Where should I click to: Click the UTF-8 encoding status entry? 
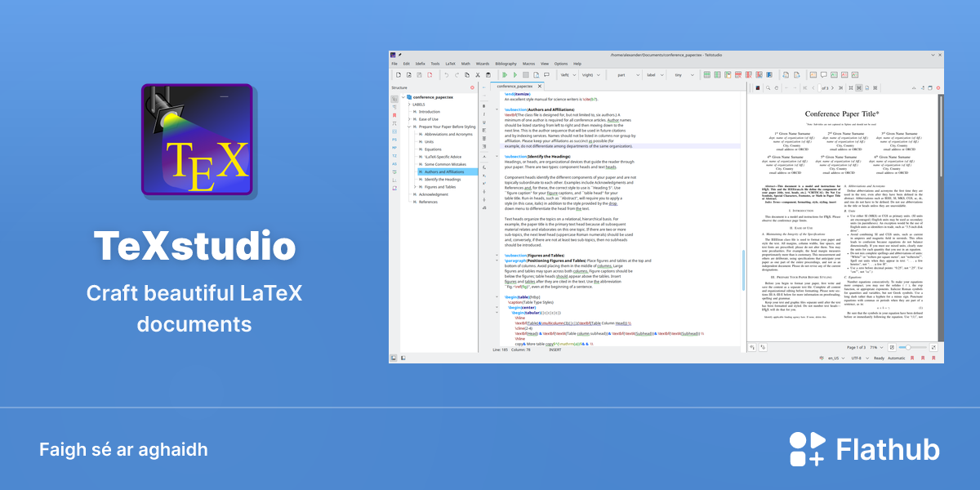(x=860, y=359)
